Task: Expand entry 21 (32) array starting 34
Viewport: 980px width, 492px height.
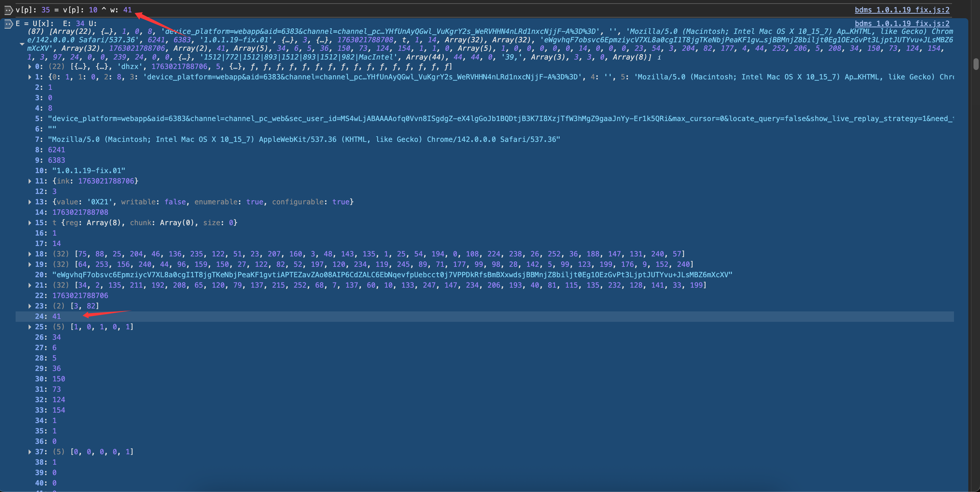Action: pyautogui.click(x=30, y=285)
